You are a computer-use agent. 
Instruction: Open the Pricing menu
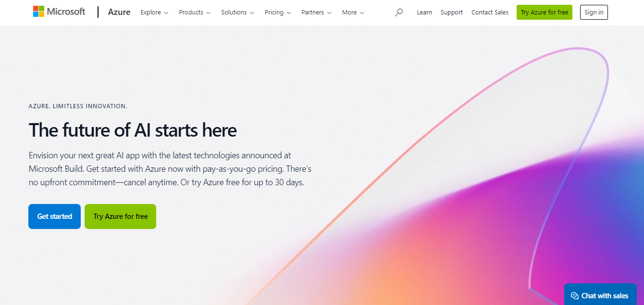tap(278, 13)
